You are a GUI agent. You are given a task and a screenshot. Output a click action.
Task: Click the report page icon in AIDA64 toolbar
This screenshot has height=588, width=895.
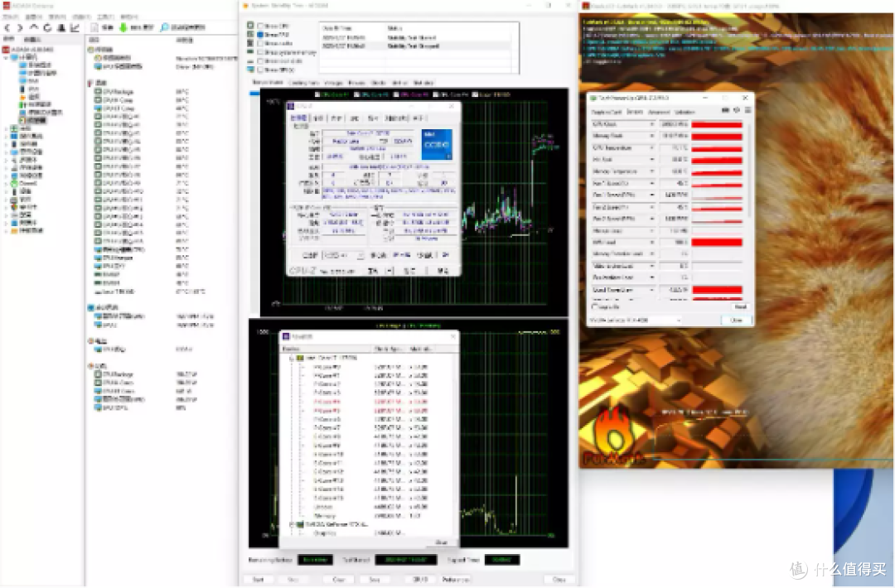[94, 27]
